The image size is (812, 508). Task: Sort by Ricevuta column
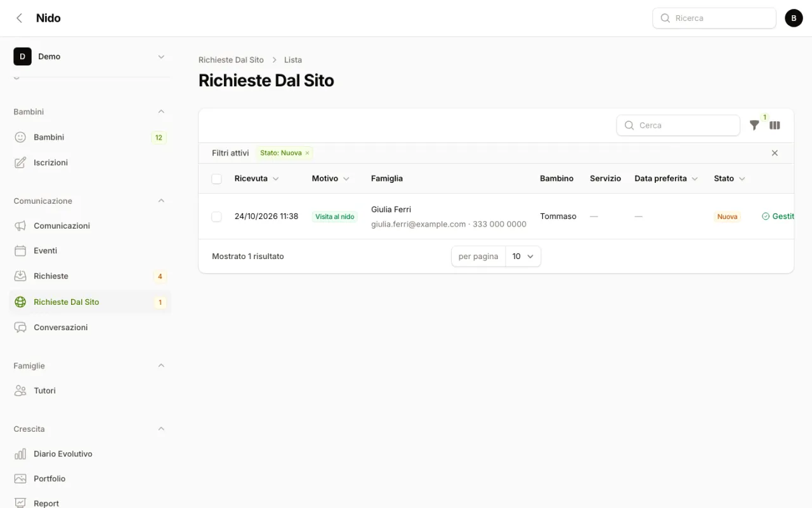(256, 178)
